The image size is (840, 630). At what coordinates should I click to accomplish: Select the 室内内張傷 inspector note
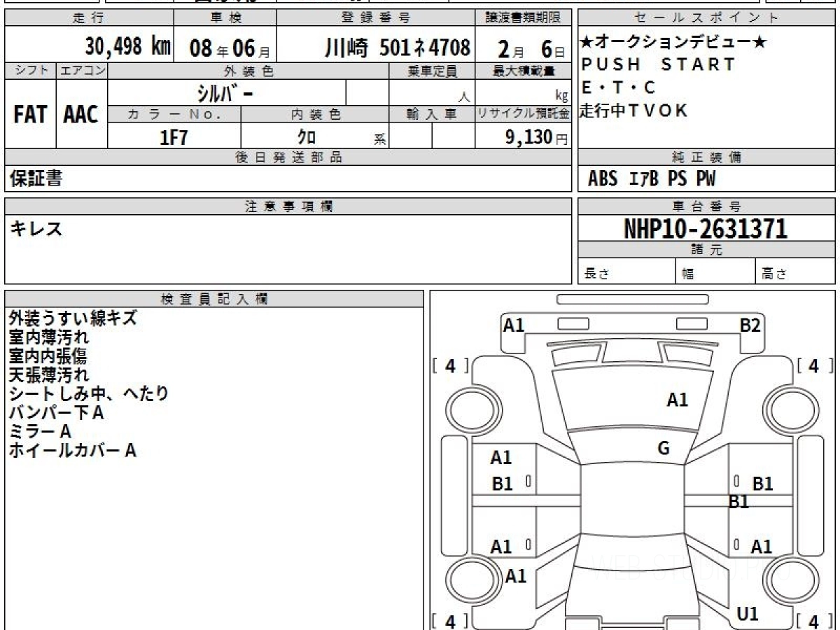pos(49,356)
